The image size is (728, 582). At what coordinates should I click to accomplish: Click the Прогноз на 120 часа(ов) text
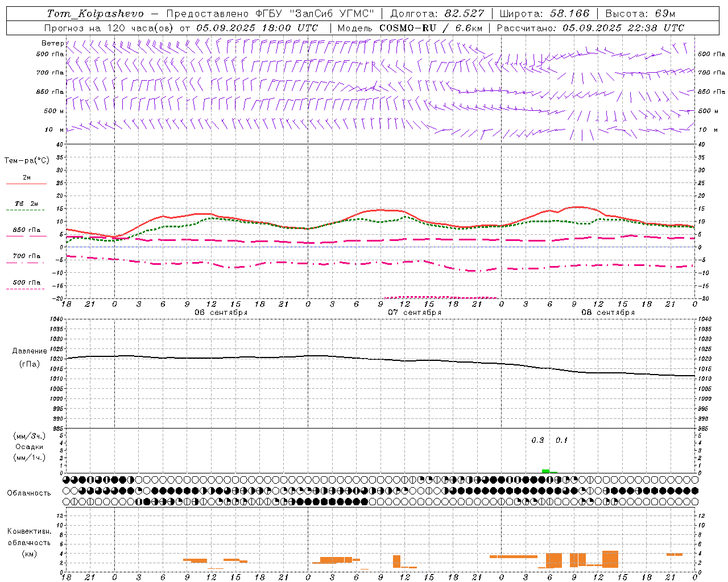point(110,28)
